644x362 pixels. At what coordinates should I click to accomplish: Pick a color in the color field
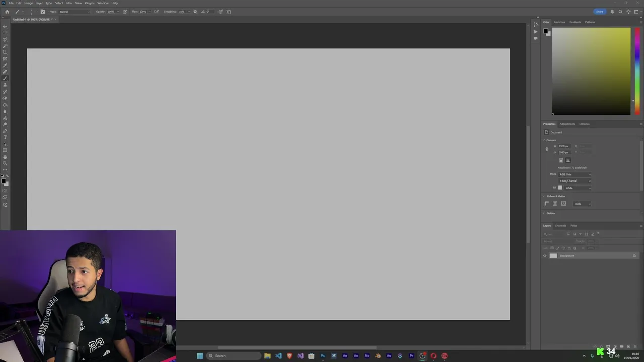pos(591,71)
